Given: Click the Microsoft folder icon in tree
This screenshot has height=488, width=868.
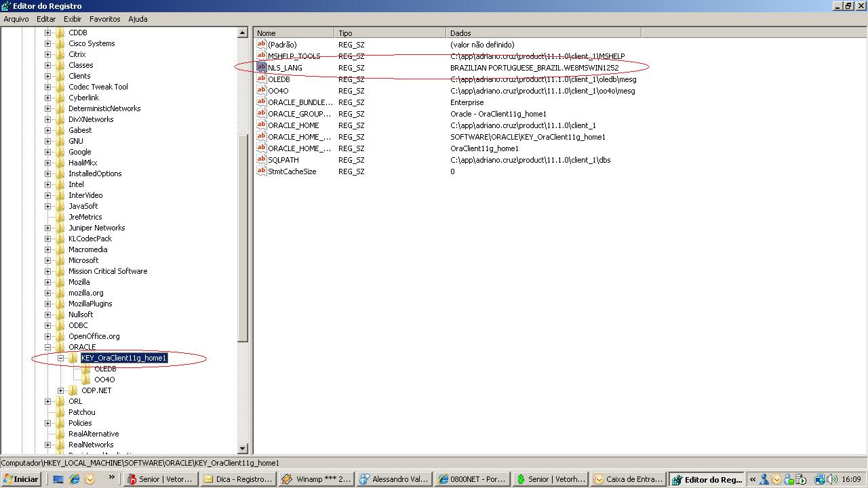Looking at the screenshot, I should [x=60, y=260].
